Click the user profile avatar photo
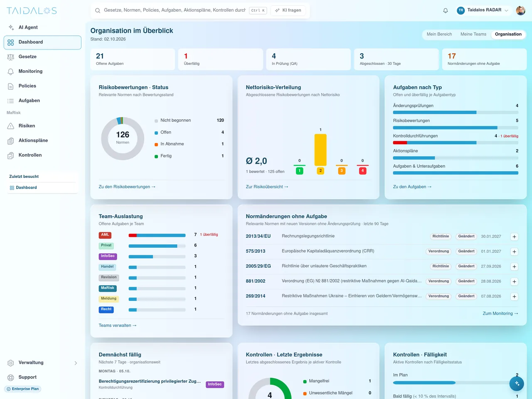The height and width of the screenshot is (399, 532). (521, 10)
